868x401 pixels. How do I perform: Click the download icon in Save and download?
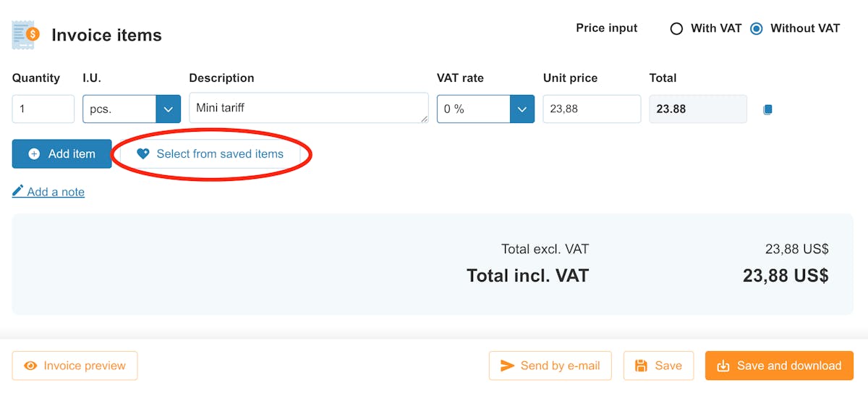click(723, 366)
